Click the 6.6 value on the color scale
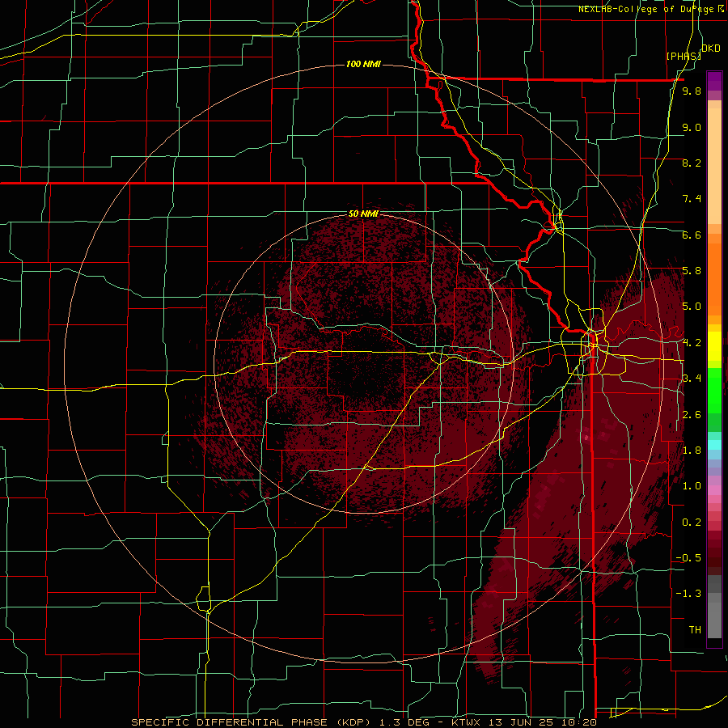The image size is (728, 728). point(692,235)
